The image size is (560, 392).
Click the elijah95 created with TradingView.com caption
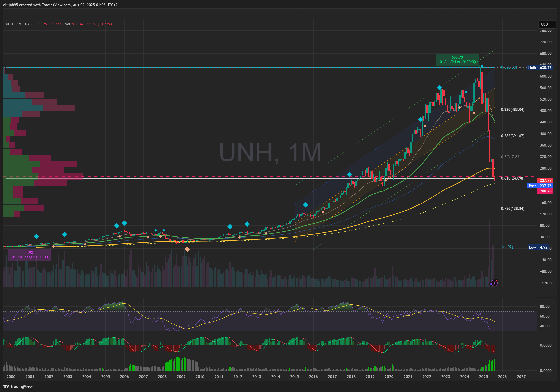[60, 5]
